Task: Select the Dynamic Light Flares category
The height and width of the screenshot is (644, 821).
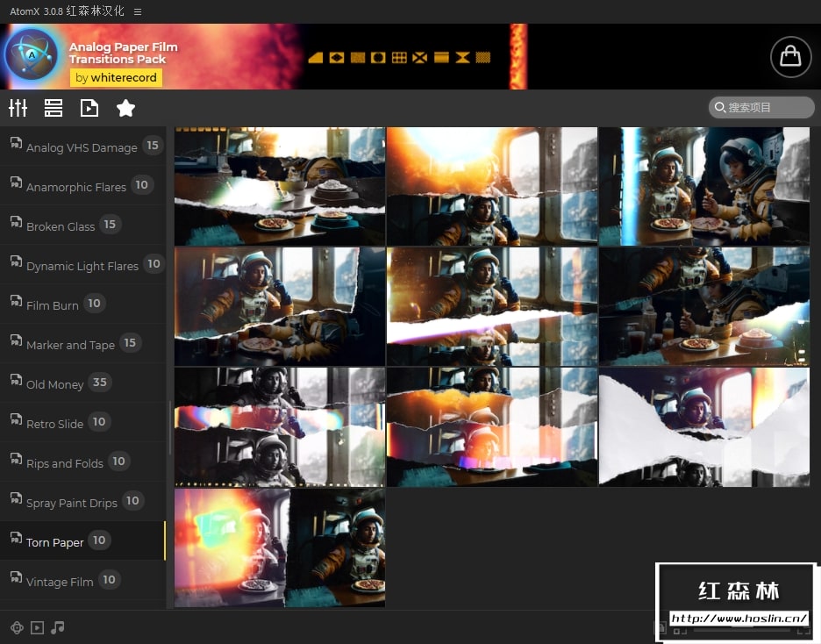Action: [82, 264]
